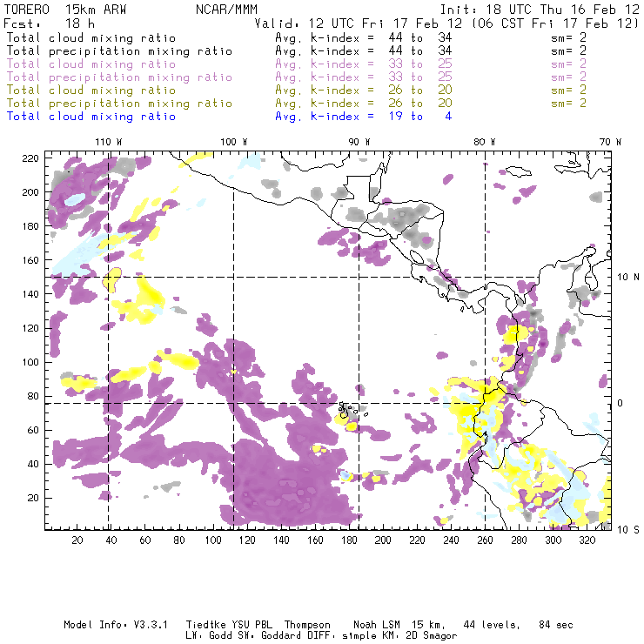This screenshot has height=644, width=644.
Task: Click the "220" tick on the left axis
Action: pyautogui.click(x=30, y=158)
